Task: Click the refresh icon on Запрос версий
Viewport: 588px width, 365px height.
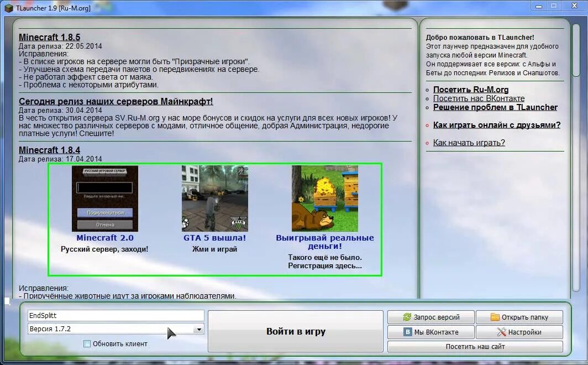Action: [407, 317]
